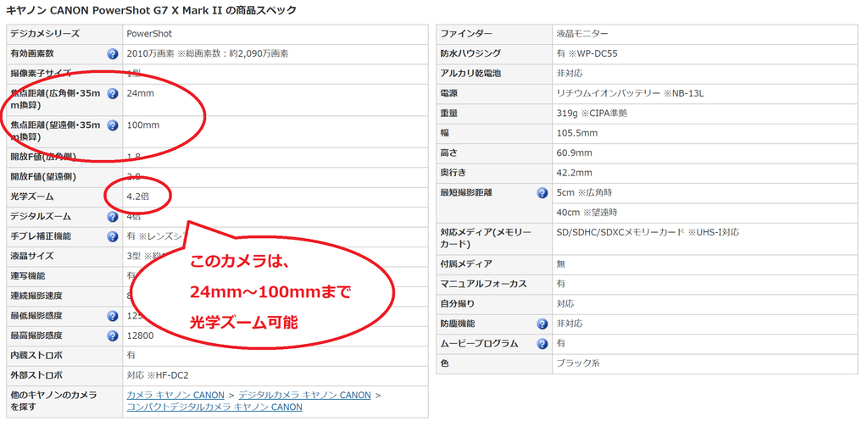Click the 40cm ※望遠時 value

(x=587, y=213)
